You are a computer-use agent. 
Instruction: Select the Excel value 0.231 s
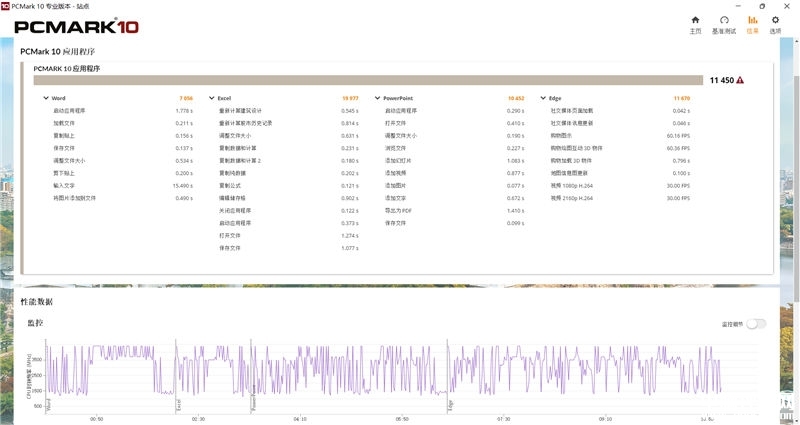(350, 148)
